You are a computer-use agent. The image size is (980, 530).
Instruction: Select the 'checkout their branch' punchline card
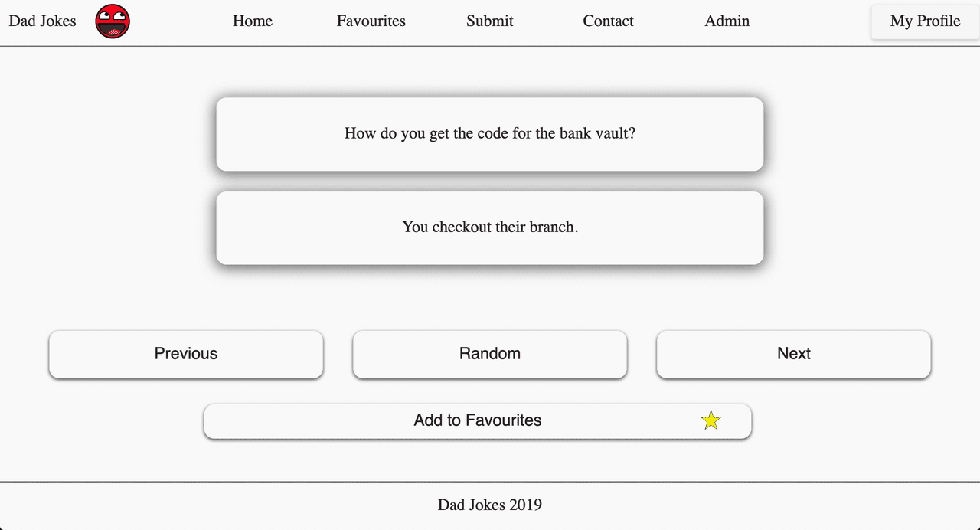click(x=490, y=227)
